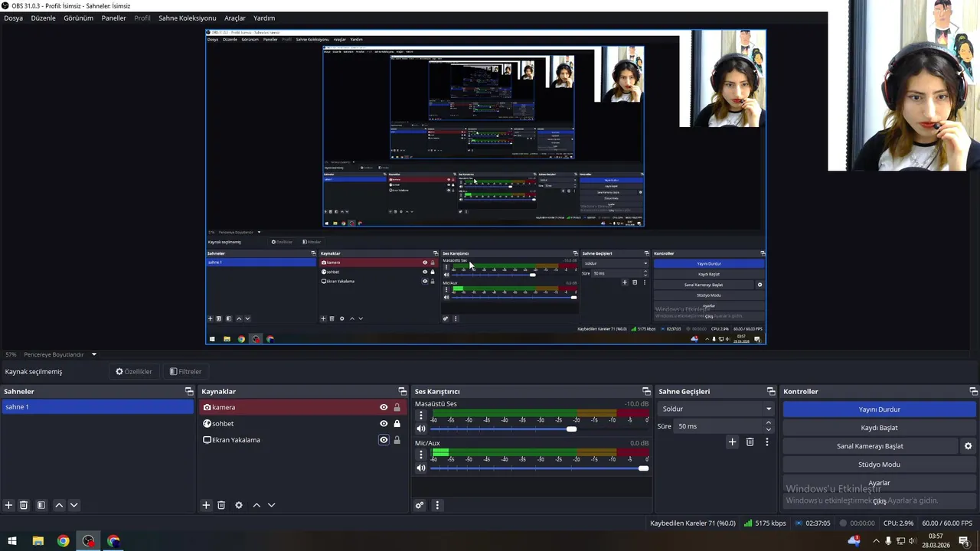Open the Paneller menu

pyautogui.click(x=113, y=18)
